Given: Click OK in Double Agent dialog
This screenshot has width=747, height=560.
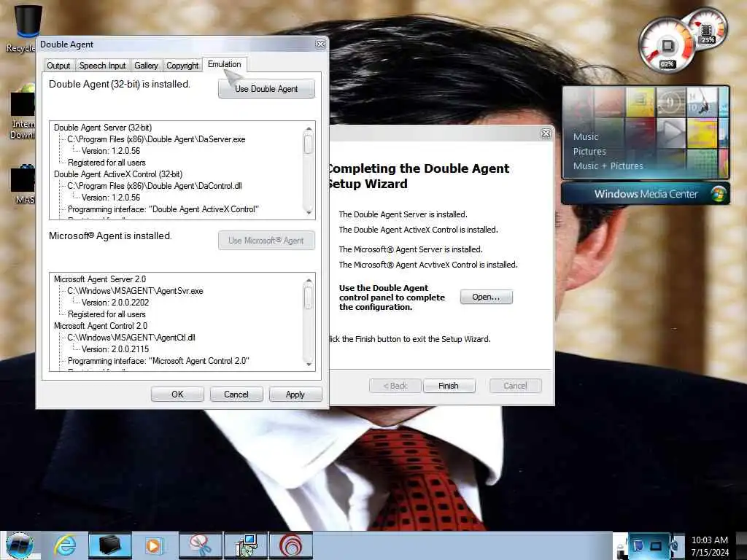Looking at the screenshot, I should [177, 394].
